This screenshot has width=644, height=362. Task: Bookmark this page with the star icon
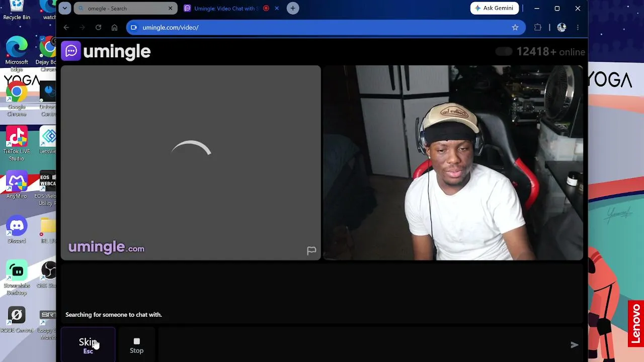[515, 28]
